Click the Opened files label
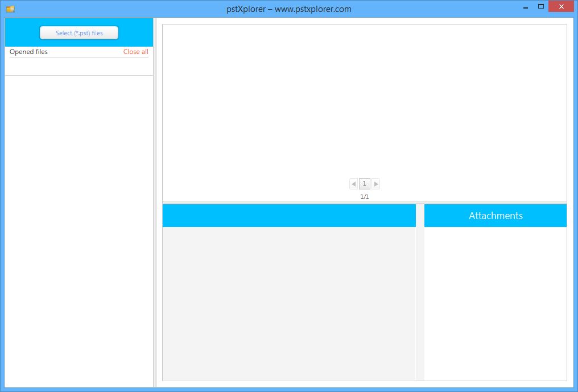578x392 pixels. pos(29,52)
